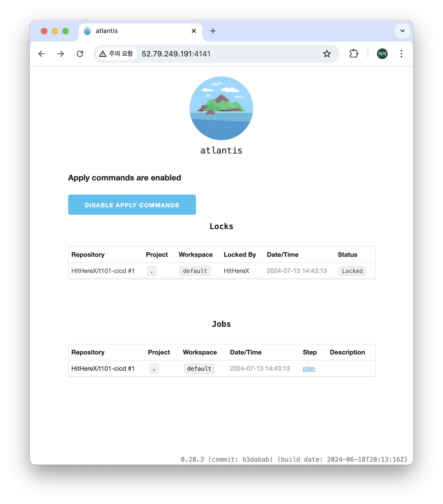Click the browser forward arrow
Viewport: 443px width, 504px height.
pos(61,54)
